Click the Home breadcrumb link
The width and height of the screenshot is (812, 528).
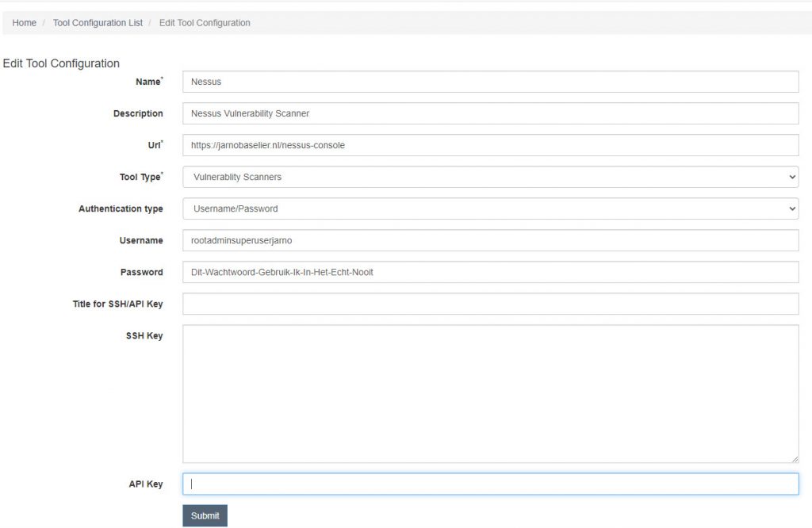click(24, 22)
